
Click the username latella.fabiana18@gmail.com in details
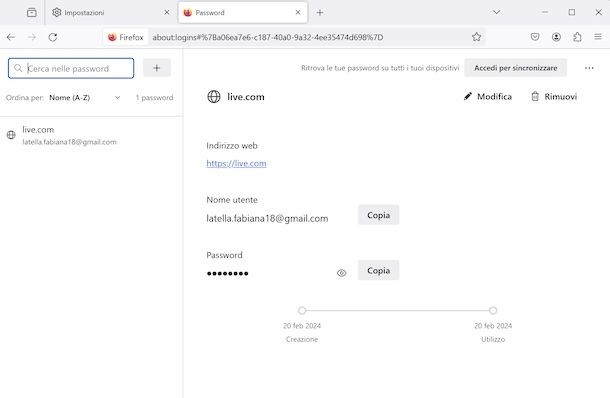(x=267, y=219)
